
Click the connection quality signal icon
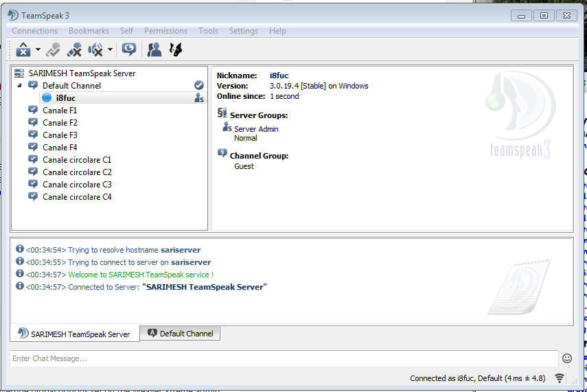pos(560,378)
